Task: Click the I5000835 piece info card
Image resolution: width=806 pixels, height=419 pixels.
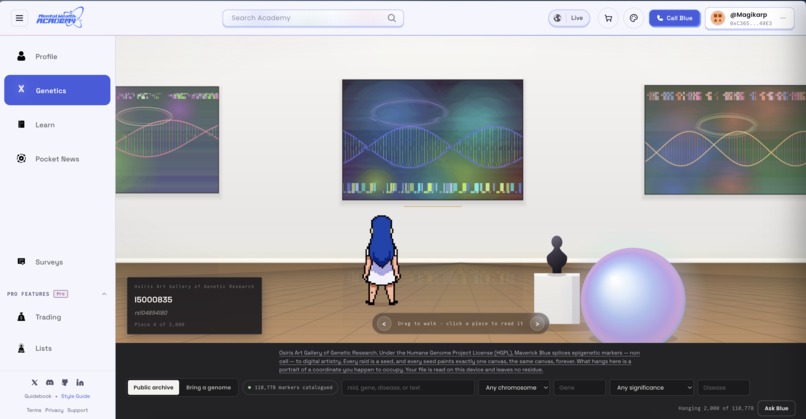Action: (194, 306)
